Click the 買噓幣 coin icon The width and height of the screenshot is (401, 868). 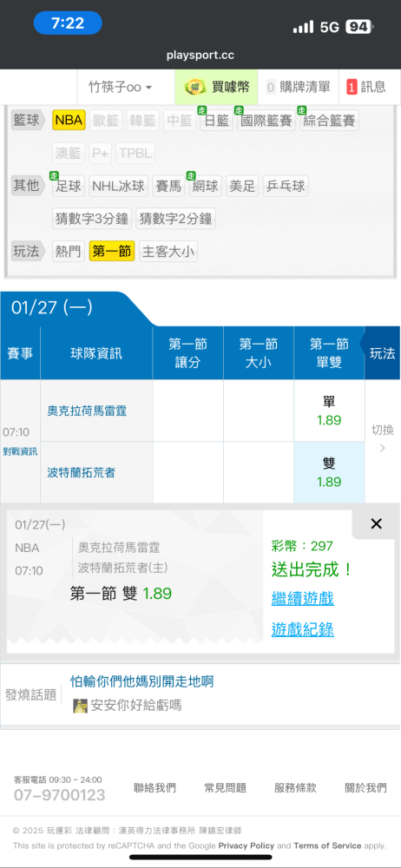(195, 87)
